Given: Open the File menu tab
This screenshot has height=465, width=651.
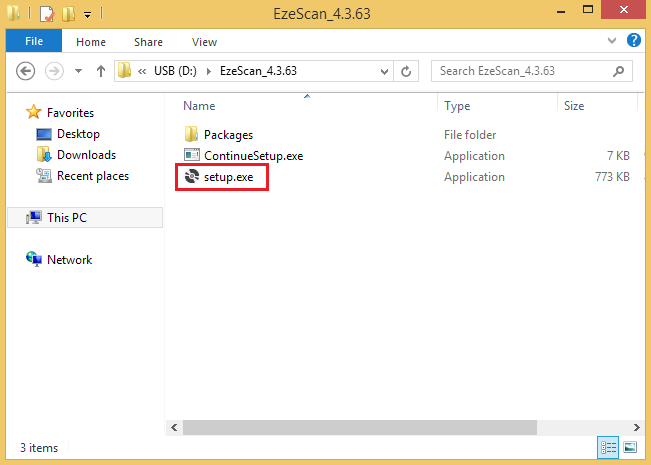Looking at the screenshot, I should (x=33, y=42).
